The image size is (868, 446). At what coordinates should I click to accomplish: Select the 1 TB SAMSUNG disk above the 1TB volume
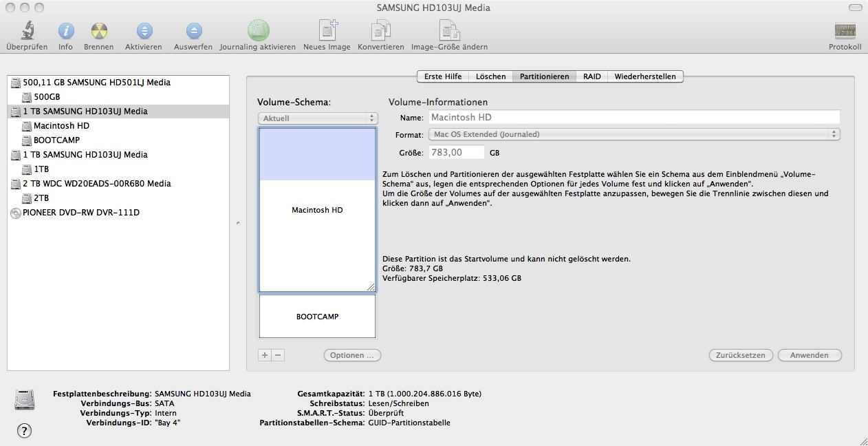pos(118,155)
